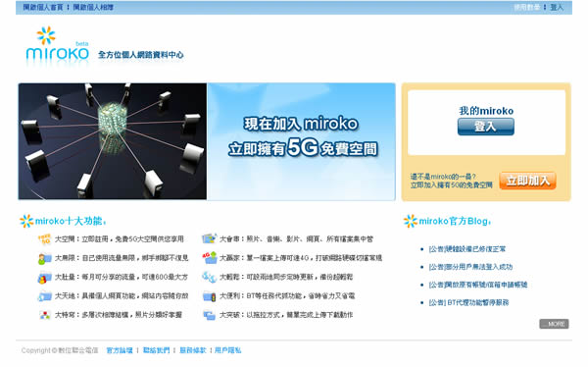Click the 大空間 free 5G icon
The width and height of the screenshot is (588, 367).
(45, 238)
